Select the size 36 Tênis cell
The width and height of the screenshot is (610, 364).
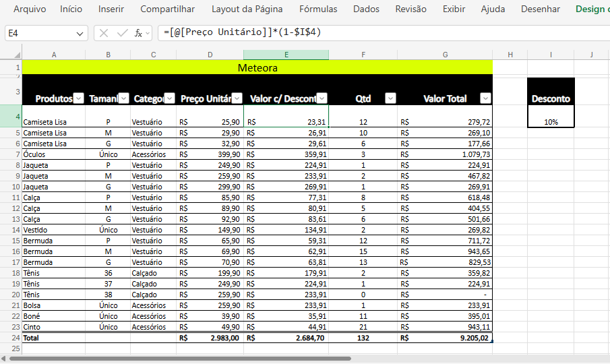(x=108, y=273)
